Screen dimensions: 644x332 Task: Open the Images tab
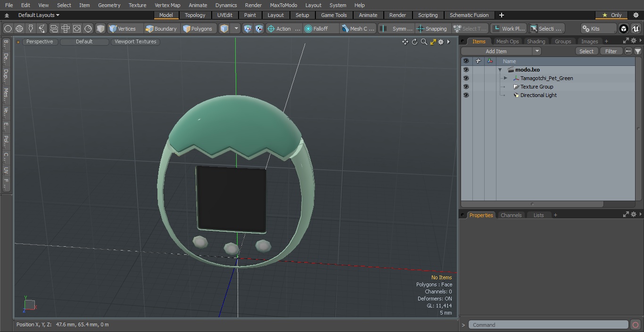[589, 41]
